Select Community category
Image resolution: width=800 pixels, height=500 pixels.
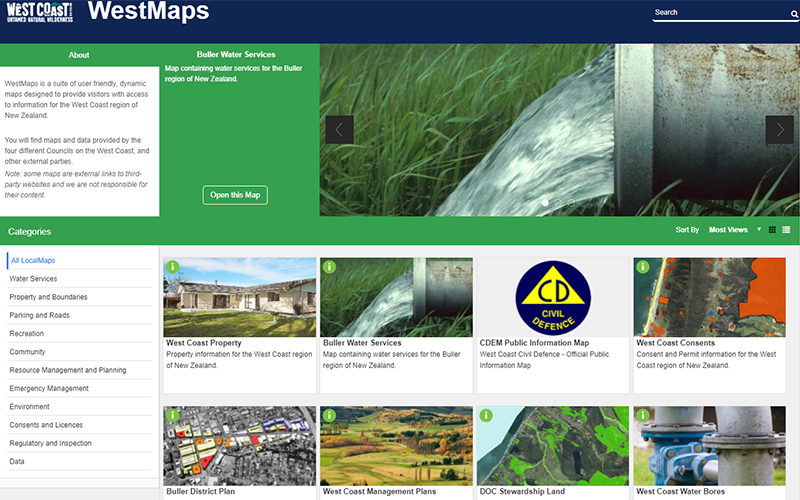point(79,352)
